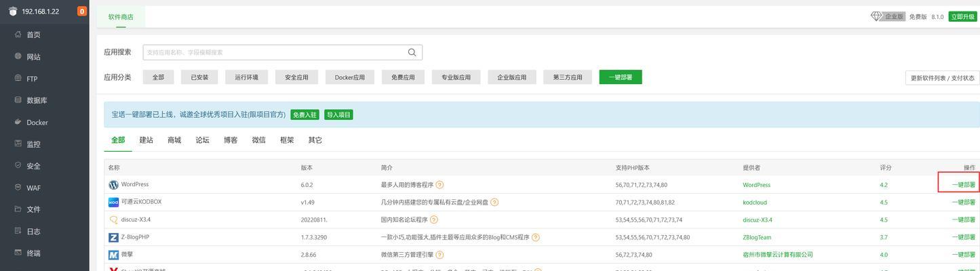Click the home icon beside 首页

(18, 35)
